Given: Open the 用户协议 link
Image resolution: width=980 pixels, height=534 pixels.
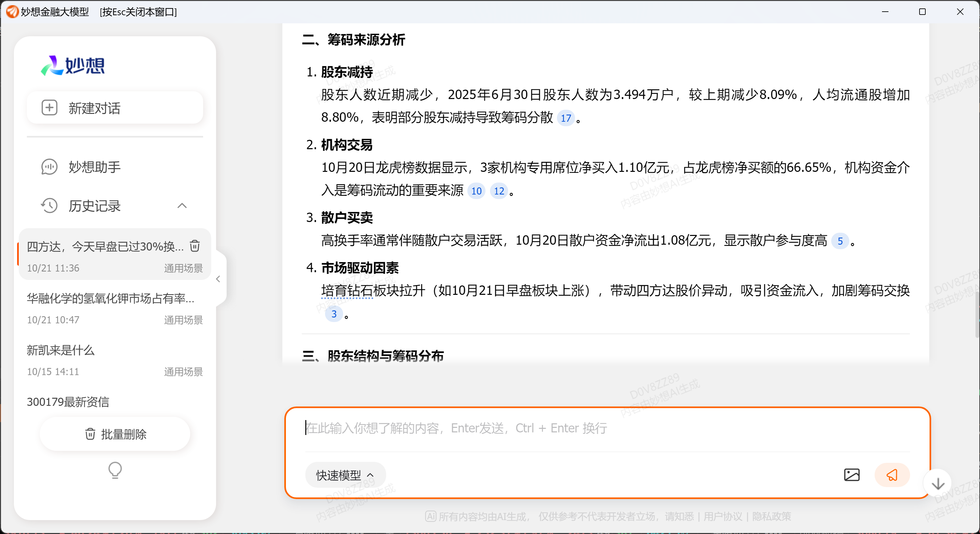Looking at the screenshot, I should point(723,517).
